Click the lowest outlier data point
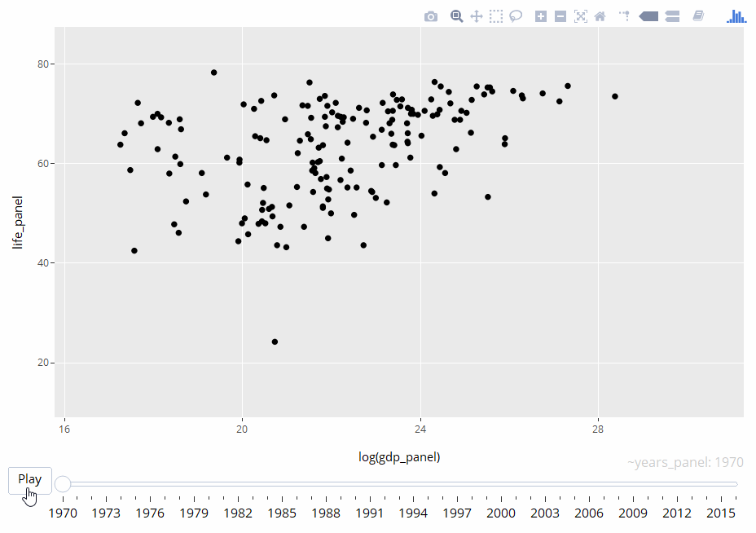 tap(274, 341)
